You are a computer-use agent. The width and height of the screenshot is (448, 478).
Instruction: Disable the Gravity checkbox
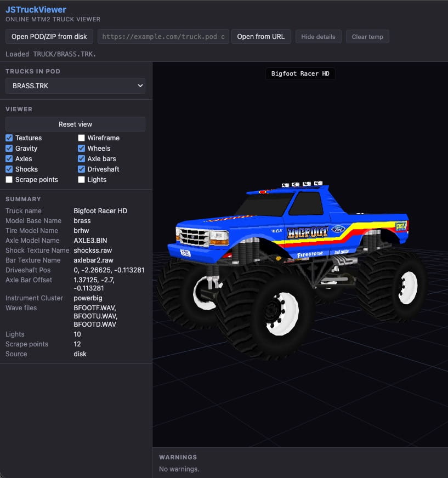click(x=9, y=148)
